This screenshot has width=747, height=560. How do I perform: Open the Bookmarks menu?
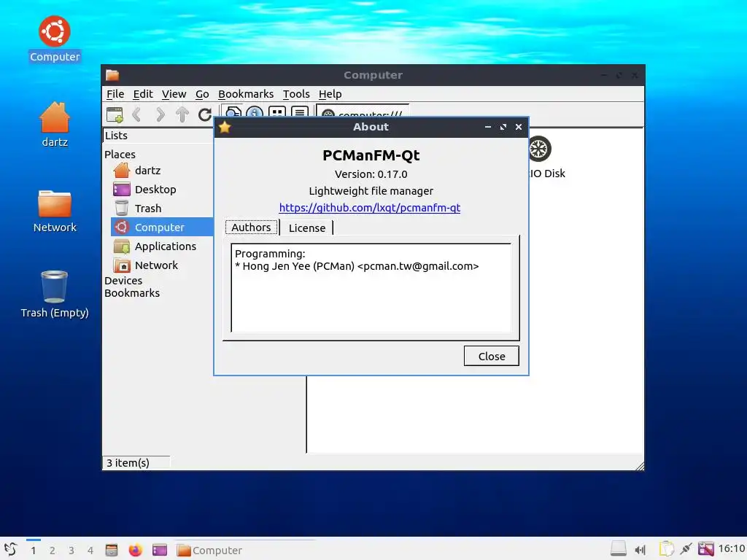[246, 94]
